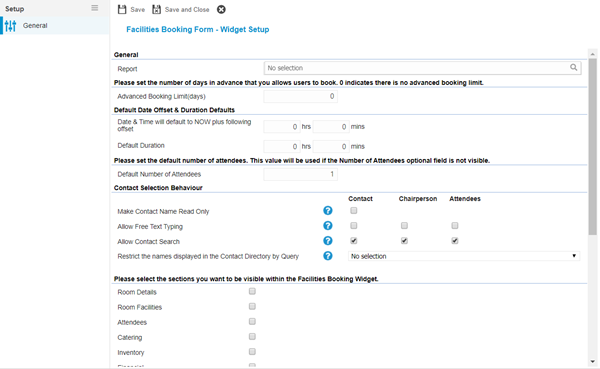Open the Contact Directory query dropdown
This screenshot has height=369, width=600.
[464, 256]
